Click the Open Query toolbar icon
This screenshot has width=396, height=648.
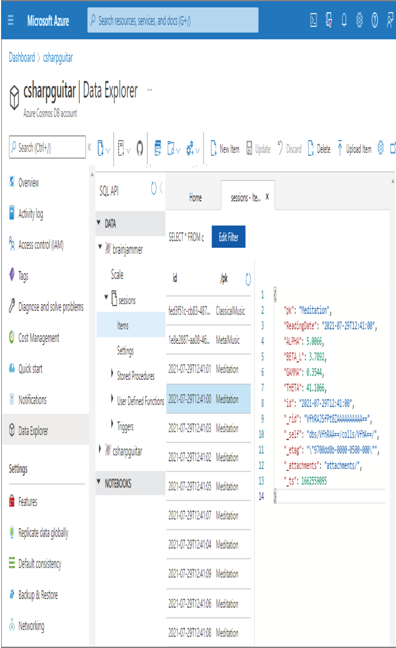coord(121,148)
